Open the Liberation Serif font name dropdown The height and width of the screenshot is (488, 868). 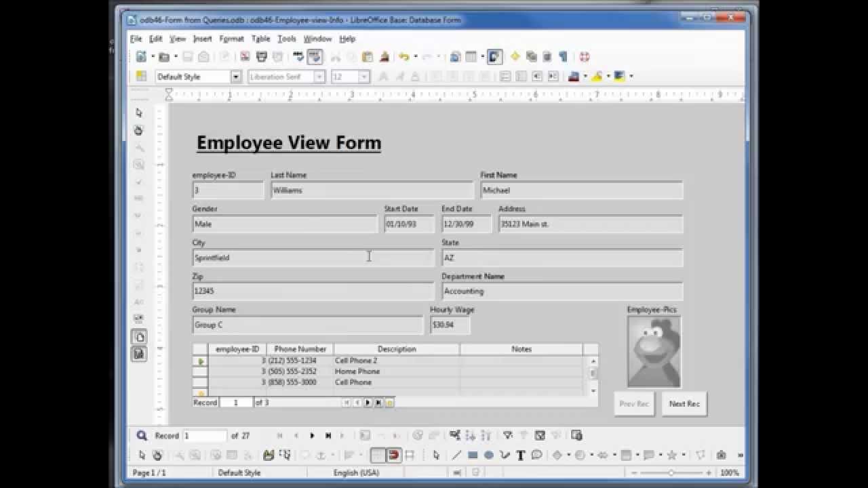pos(319,77)
